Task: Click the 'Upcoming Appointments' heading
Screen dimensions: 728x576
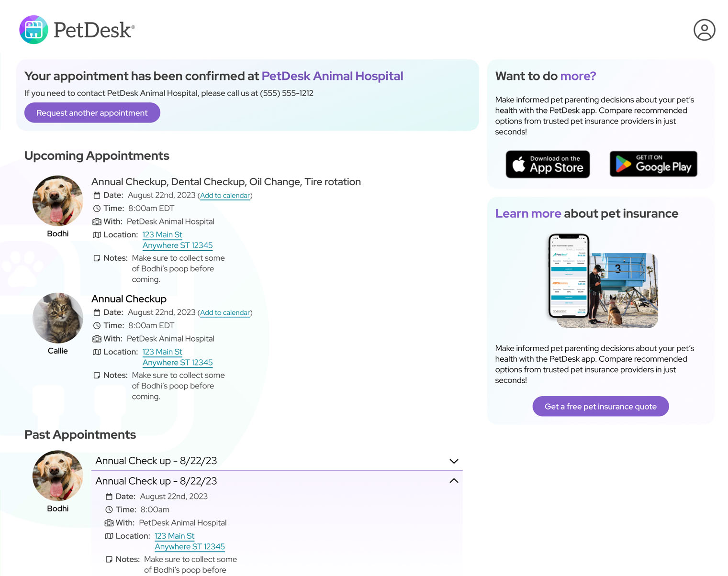Action: pos(97,156)
